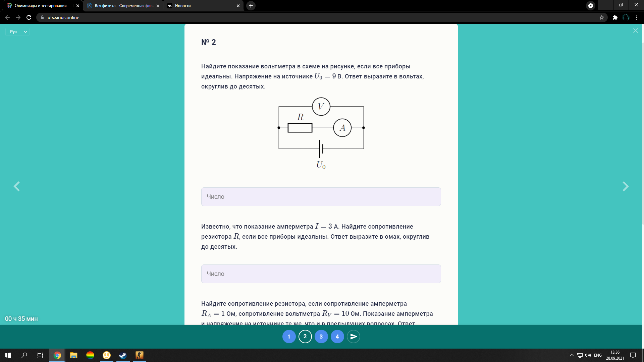Switch to the Вся физика tab
The height and width of the screenshot is (362, 644).
click(x=123, y=6)
